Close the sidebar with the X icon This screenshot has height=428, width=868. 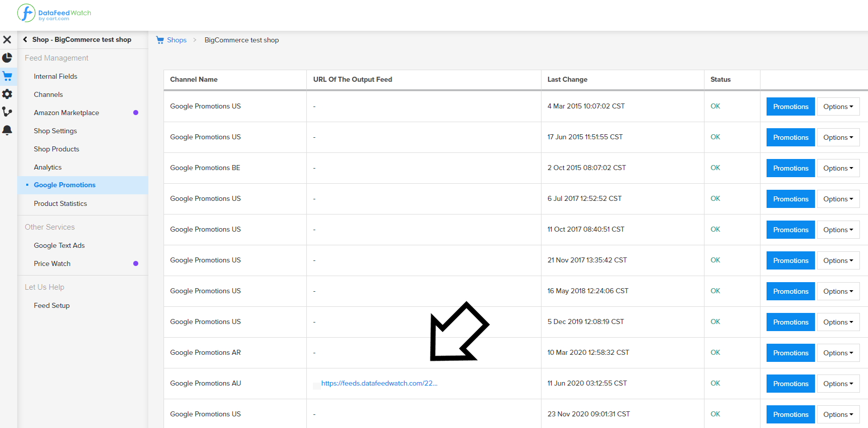(7, 39)
